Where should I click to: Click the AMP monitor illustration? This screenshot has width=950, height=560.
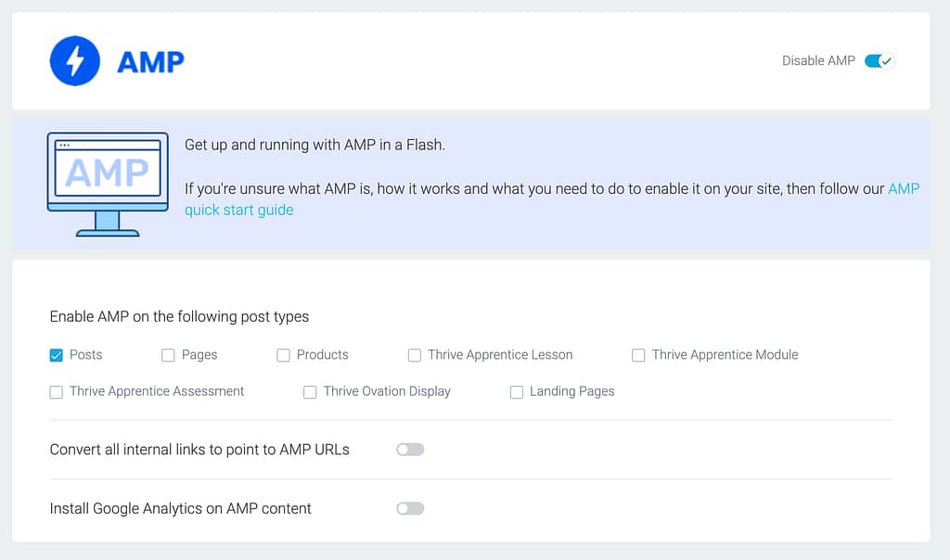click(108, 185)
